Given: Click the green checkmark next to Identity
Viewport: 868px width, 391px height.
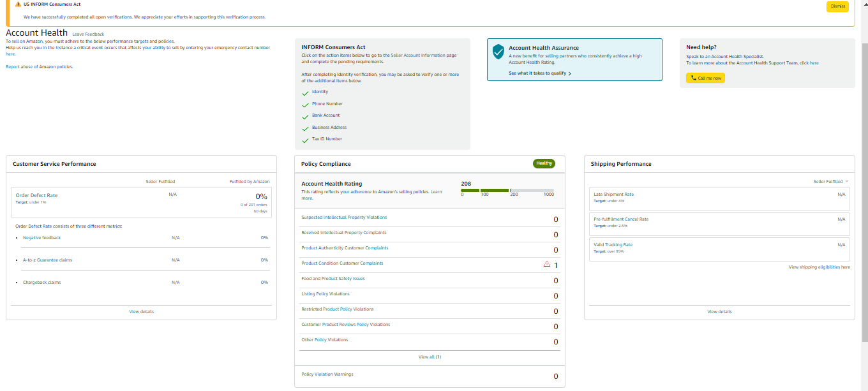Looking at the screenshot, I should tap(305, 92).
